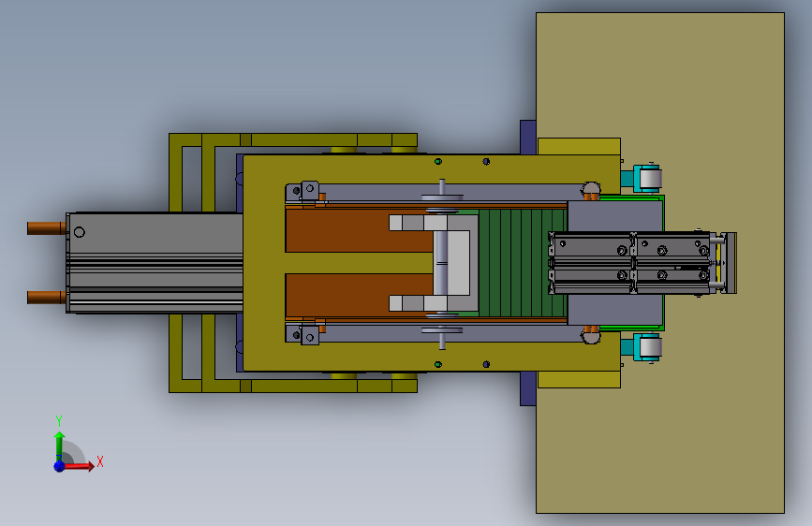Screen dimensions: 812x526
Task: Click the lower cyan roller bracket
Action: 642,347
